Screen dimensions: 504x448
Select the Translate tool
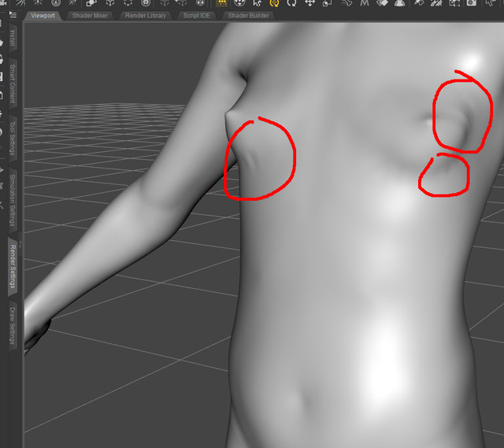pyautogui.click(x=309, y=3)
